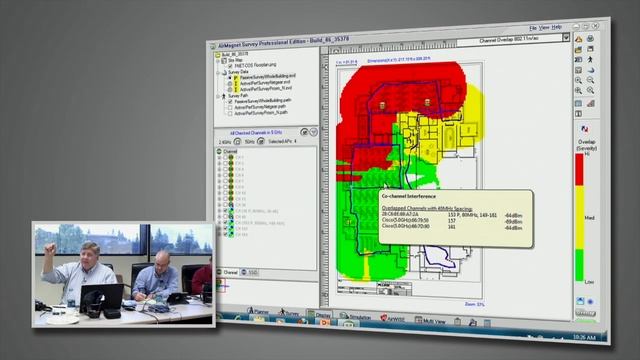This screenshot has width=640, height=360.
Task: Expand the 80MHz 36-48 channel row
Action: 219,211
